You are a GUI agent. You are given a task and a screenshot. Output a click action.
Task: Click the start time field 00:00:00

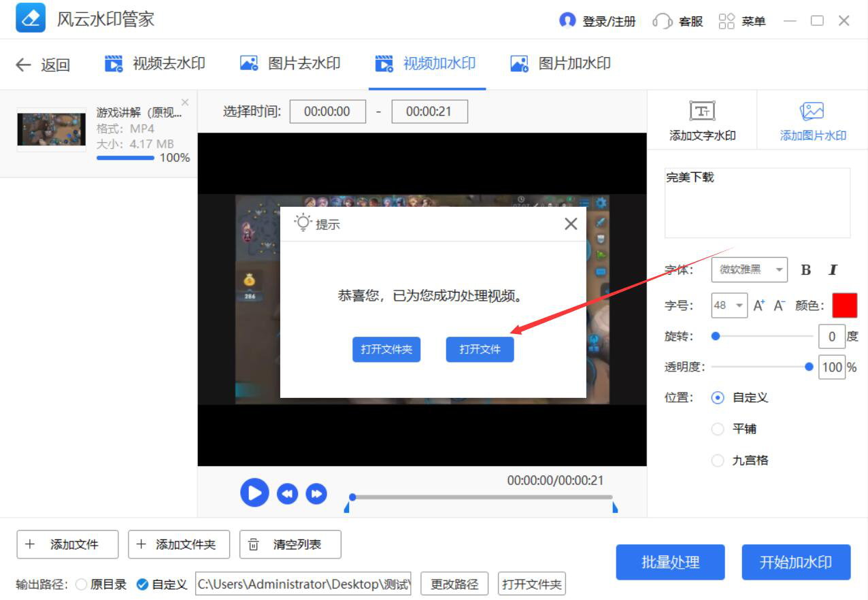tap(327, 112)
